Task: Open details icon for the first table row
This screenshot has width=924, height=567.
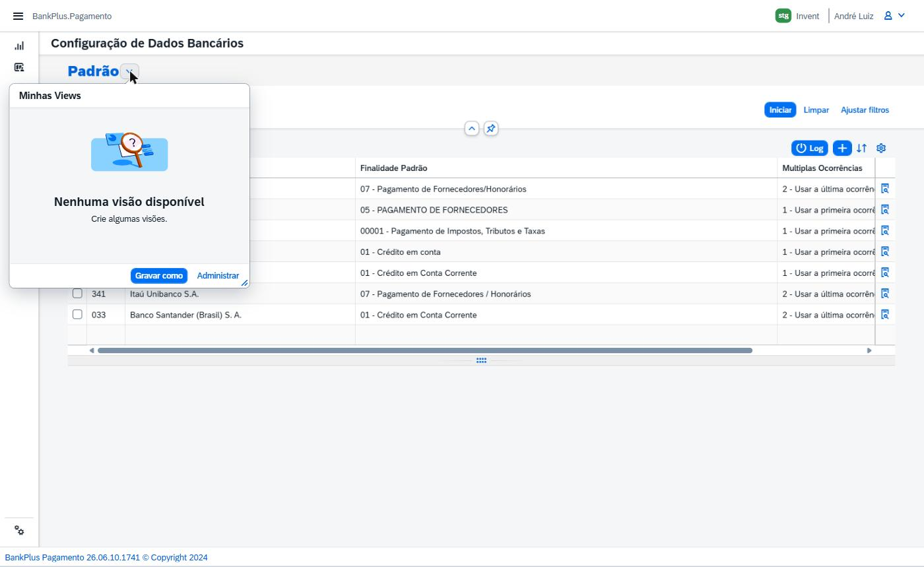Action: pyautogui.click(x=885, y=188)
